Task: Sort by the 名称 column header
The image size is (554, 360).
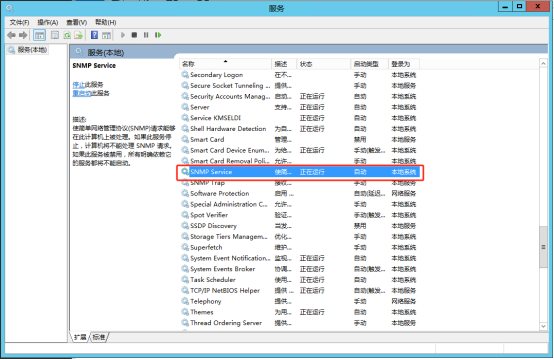Action: click(225, 64)
